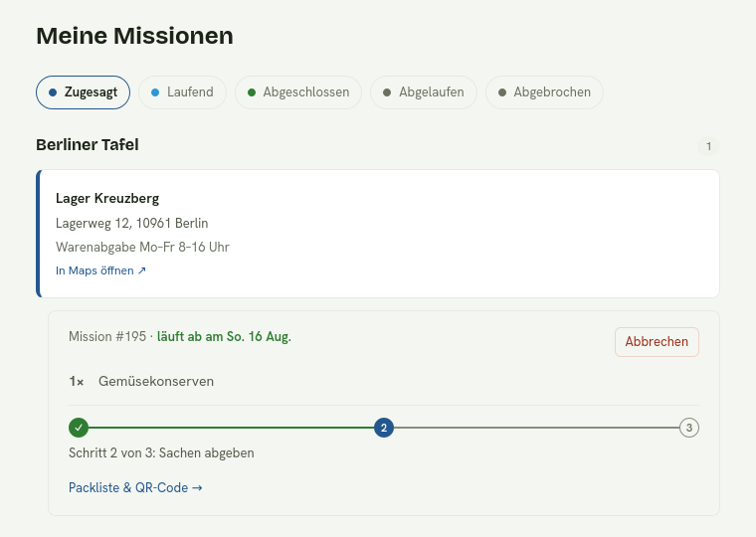Click the 1× quantity of Gemüsekonserven
This screenshot has width=756, height=537.
(x=77, y=382)
